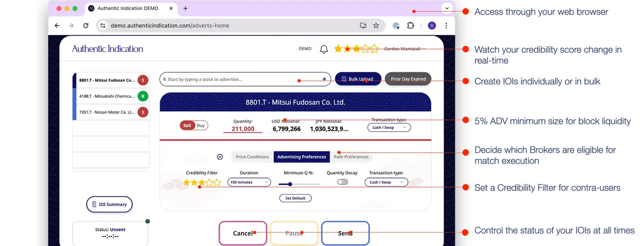This screenshot has height=246, width=644.
Task: Click the Bulk Upload button
Action: tap(358, 79)
